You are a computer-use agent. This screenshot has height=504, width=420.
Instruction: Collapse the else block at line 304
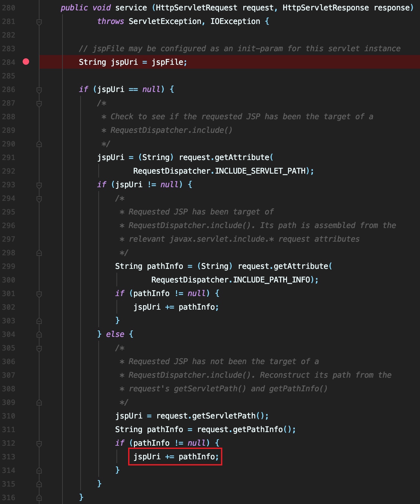(x=39, y=335)
